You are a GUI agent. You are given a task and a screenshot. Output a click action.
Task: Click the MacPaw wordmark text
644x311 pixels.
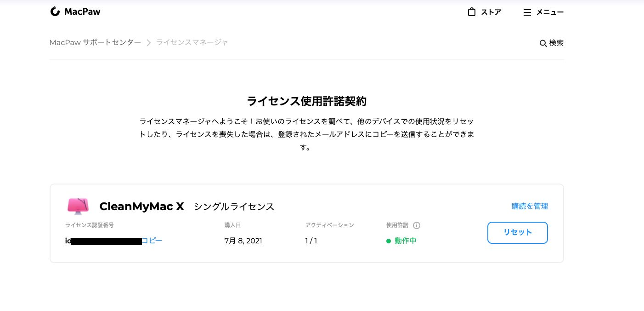82,12
